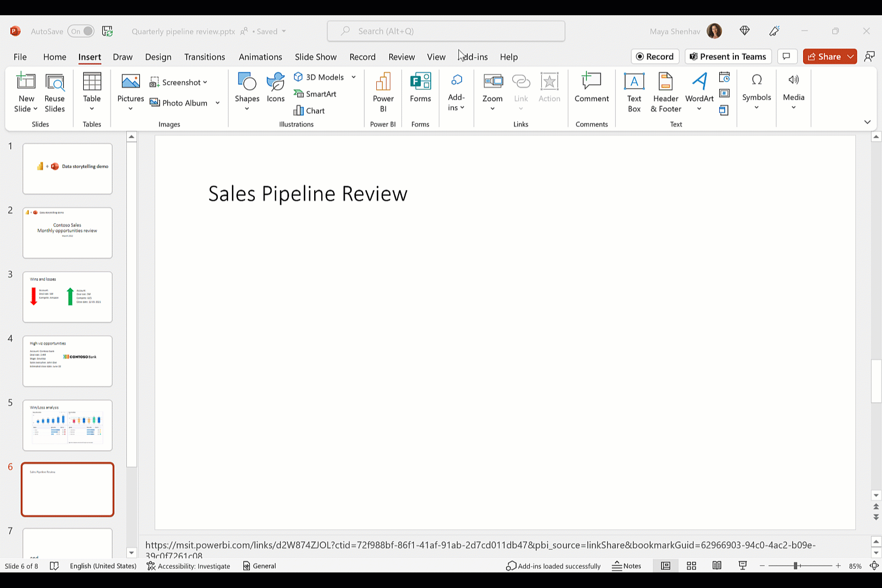Open Reading View from status bar
This screenshot has height=588, width=882.
click(x=716, y=566)
